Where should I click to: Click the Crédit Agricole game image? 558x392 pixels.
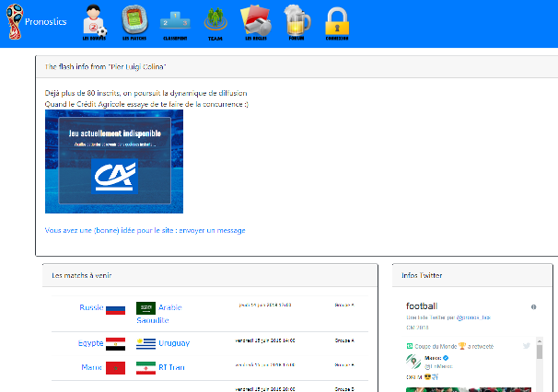[x=114, y=162]
